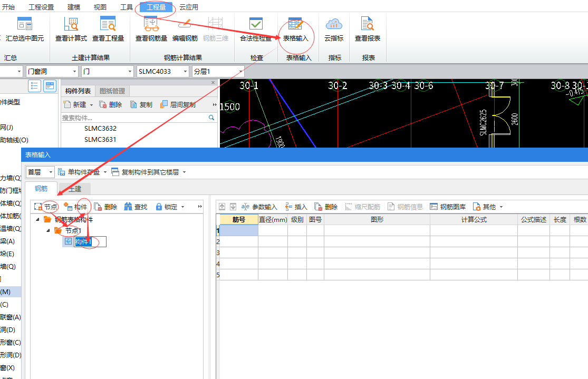Screen dimensions: 588x379
Task: Expand overflow of node toolbar
Action: tap(200, 207)
